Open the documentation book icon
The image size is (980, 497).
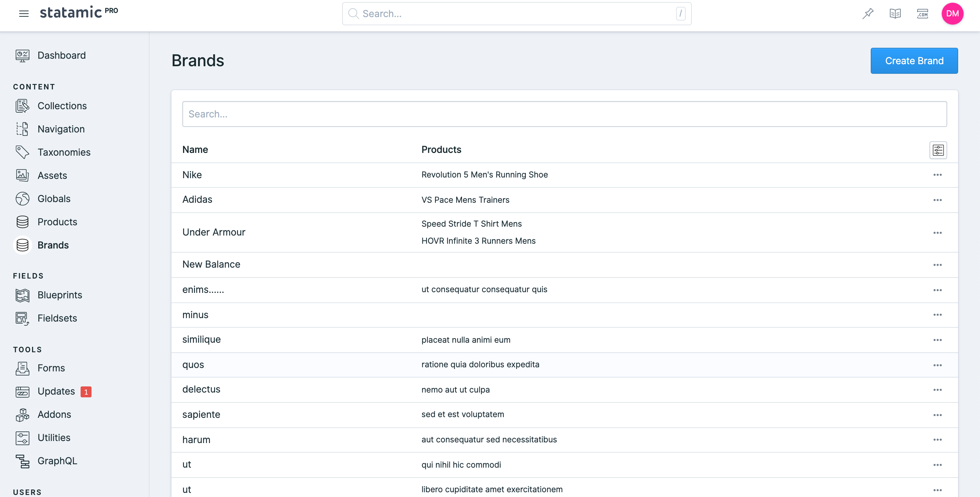point(895,14)
